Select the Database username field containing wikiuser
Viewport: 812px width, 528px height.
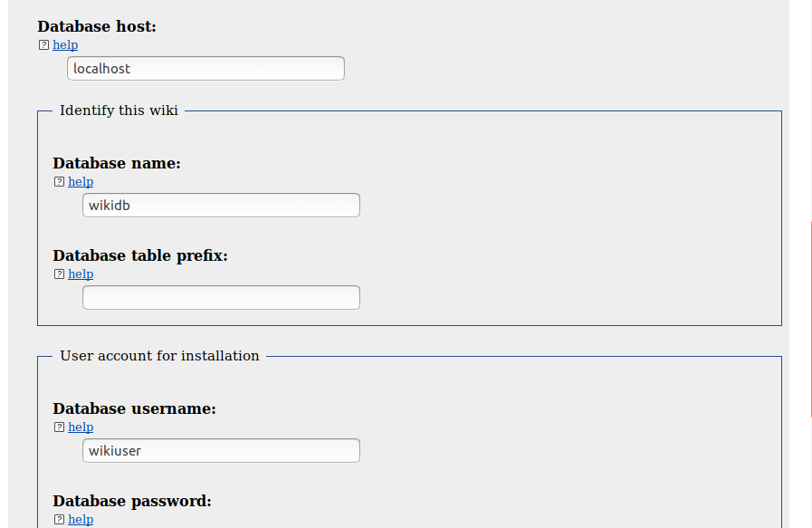click(x=221, y=451)
